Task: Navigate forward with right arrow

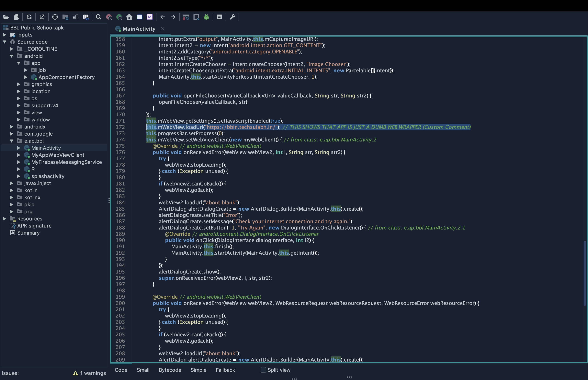Action: [173, 17]
